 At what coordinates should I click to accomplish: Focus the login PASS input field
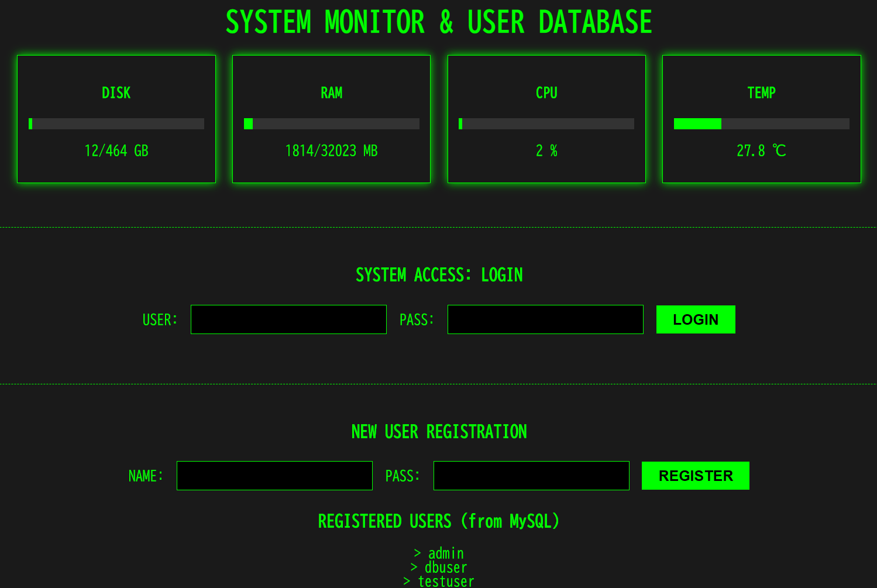point(545,319)
